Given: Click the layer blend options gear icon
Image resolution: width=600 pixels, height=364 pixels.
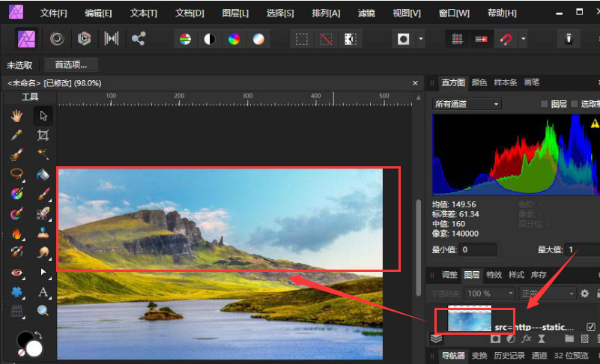Looking at the screenshot, I should [585, 294].
